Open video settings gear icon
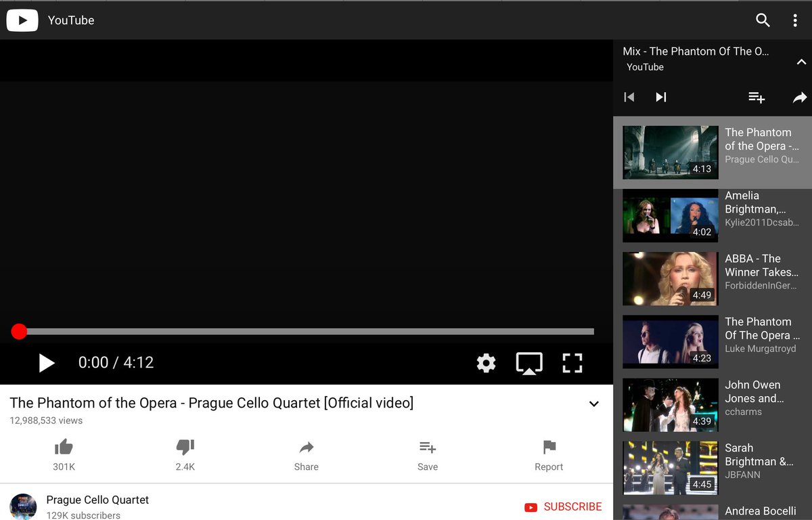Viewport: 812px width, 520px height. [x=486, y=363]
